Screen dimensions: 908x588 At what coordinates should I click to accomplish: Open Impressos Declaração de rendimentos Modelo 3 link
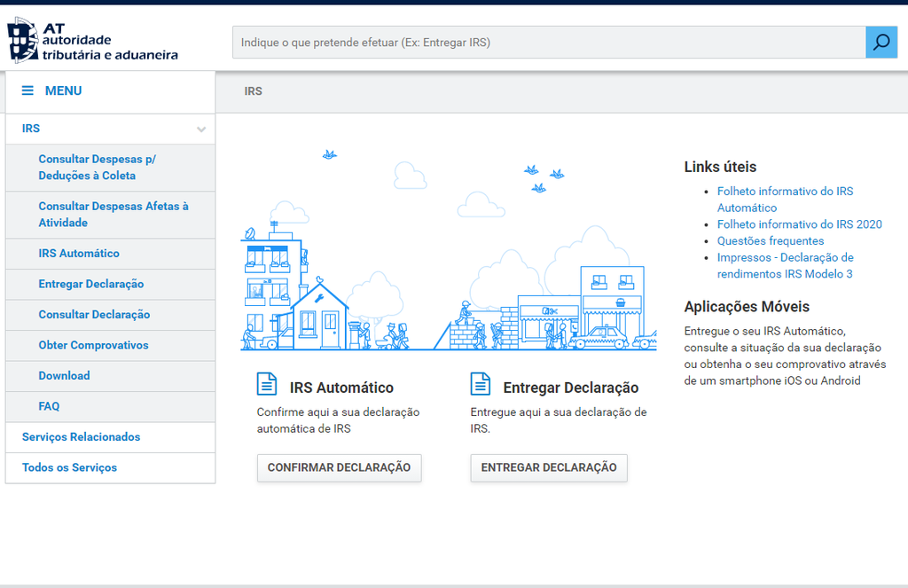[x=785, y=266]
